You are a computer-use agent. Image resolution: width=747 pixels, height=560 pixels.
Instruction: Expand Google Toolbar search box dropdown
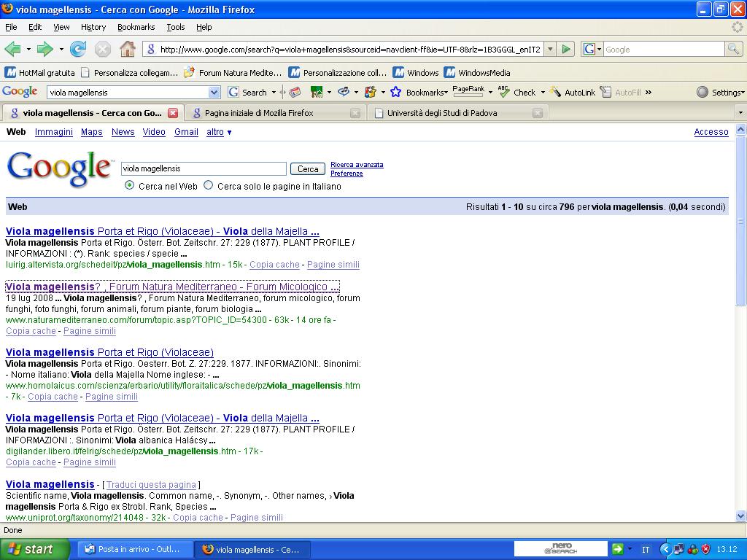[214, 93]
